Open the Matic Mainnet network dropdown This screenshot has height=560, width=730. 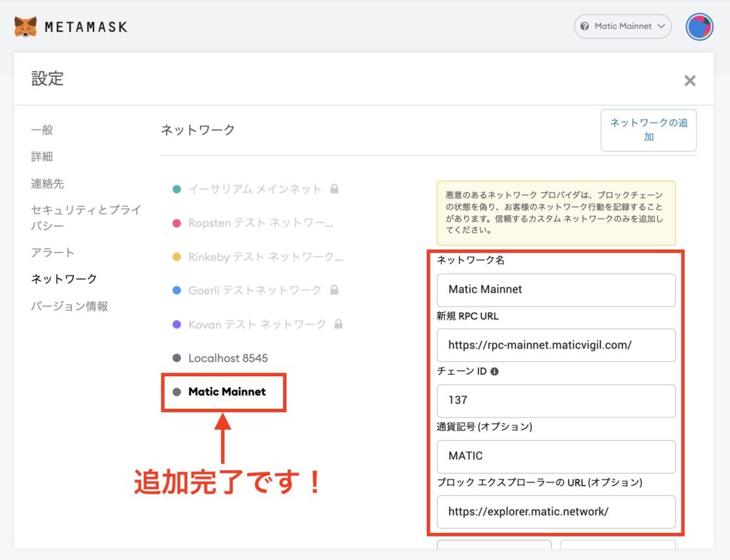coord(622,26)
